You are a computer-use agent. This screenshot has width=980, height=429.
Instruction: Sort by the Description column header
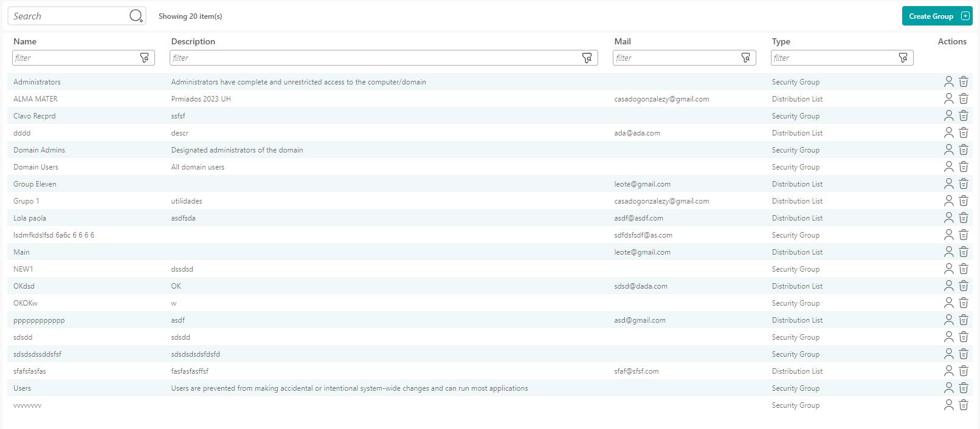pos(193,41)
